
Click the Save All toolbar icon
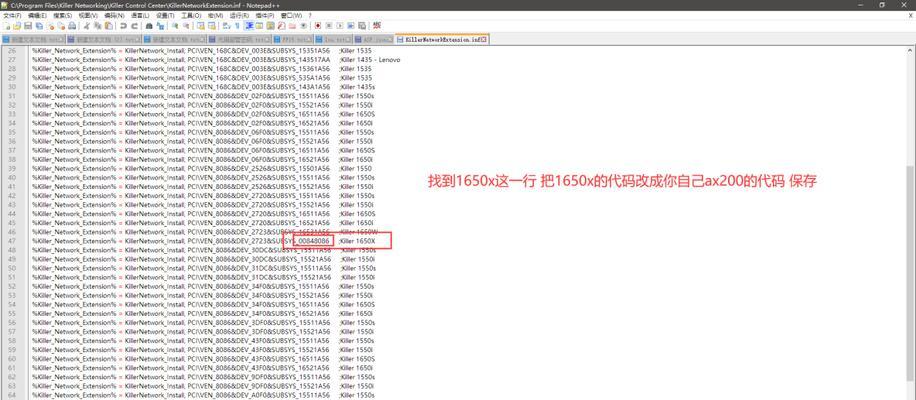point(39,26)
